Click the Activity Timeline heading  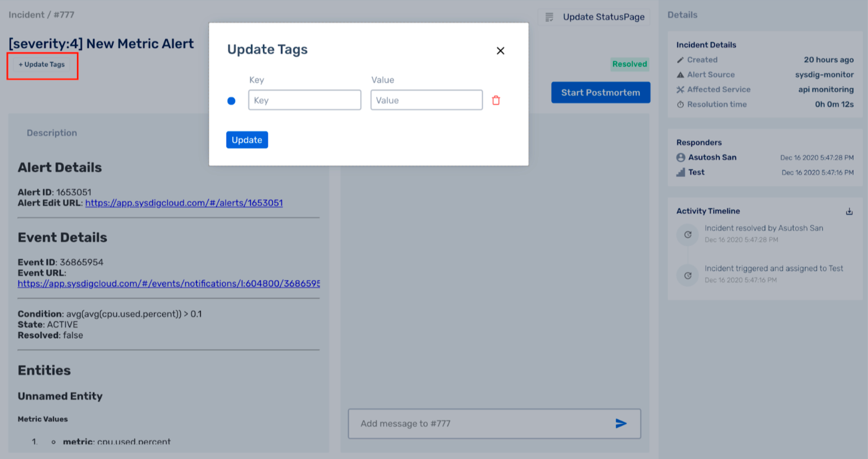coord(708,211)
